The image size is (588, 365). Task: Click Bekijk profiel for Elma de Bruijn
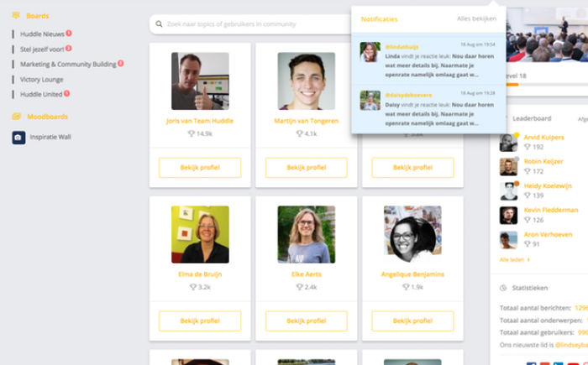(x=200, y=321)
